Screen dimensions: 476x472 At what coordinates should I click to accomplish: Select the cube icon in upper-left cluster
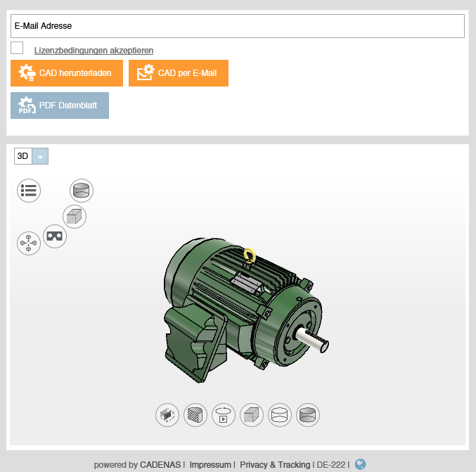click(75, 217)
